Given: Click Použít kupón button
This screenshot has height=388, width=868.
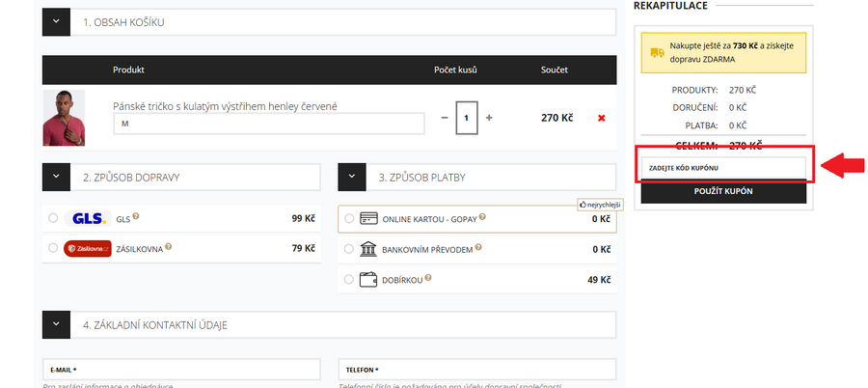Looking at the screenshot, I should [x=723, y=191].
